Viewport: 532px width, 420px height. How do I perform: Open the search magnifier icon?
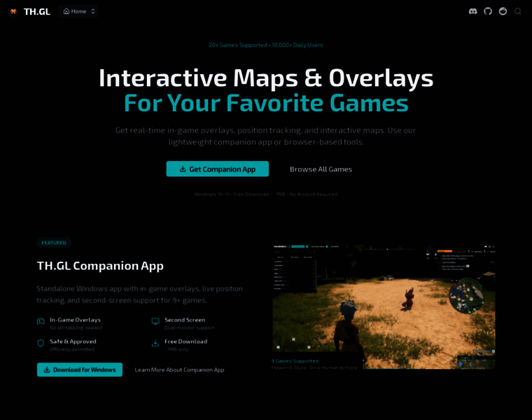(x=518, y=11)
